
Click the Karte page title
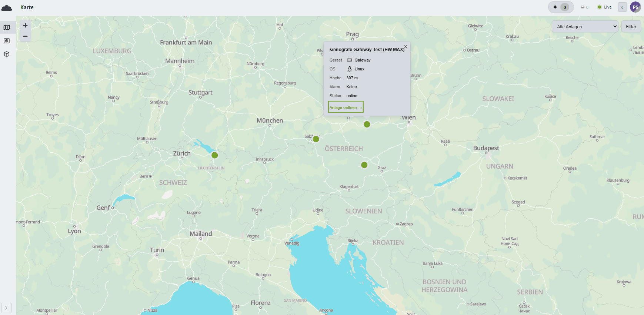27,7
